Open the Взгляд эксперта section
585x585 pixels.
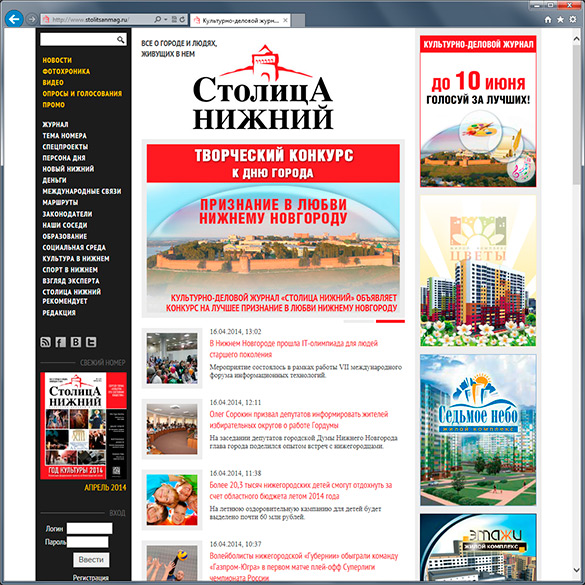[71, 281]
